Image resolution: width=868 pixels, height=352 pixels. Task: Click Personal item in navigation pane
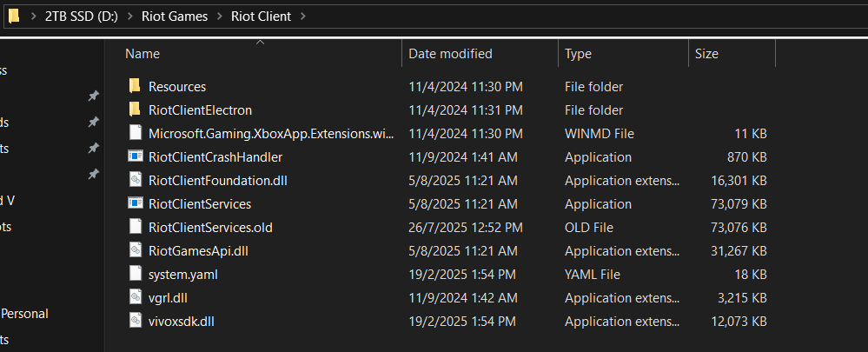(24, 314)
